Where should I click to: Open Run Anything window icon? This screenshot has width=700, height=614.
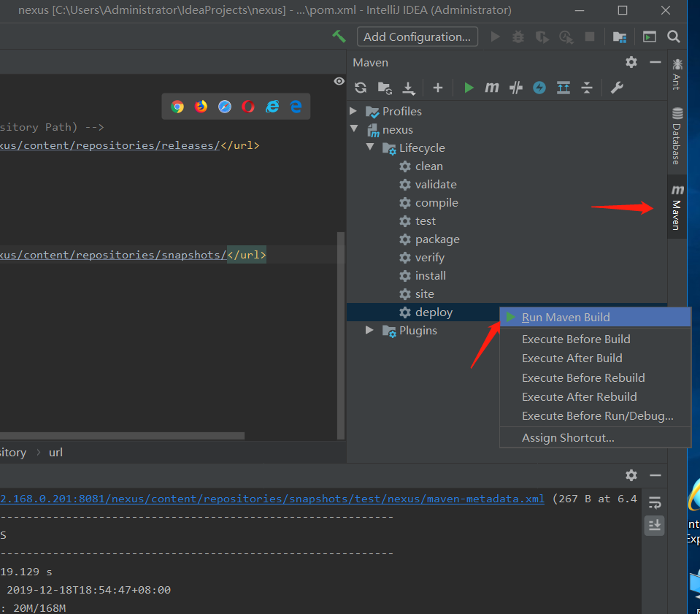[x=649, y=37]
